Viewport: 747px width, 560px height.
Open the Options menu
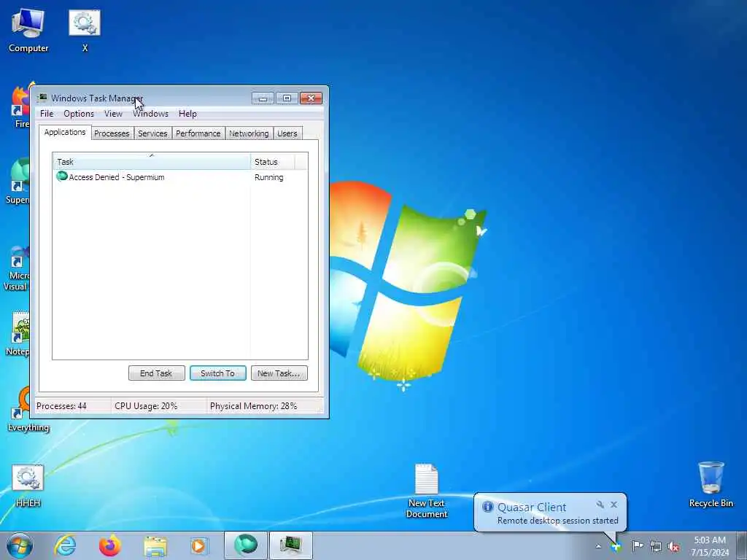(79, 113)
